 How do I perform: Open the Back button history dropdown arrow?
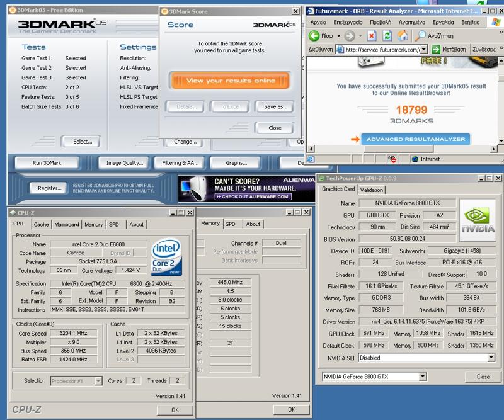point(338,36)
